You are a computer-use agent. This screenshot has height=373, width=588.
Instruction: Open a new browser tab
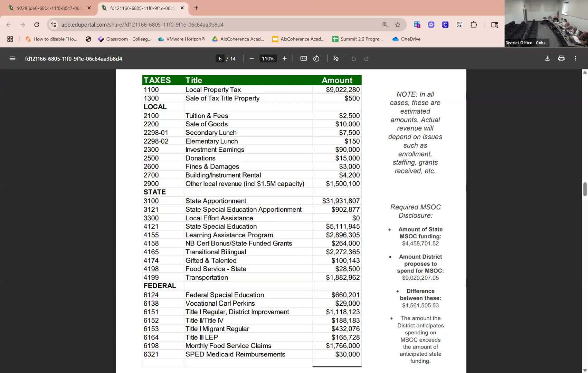point(196,8)
